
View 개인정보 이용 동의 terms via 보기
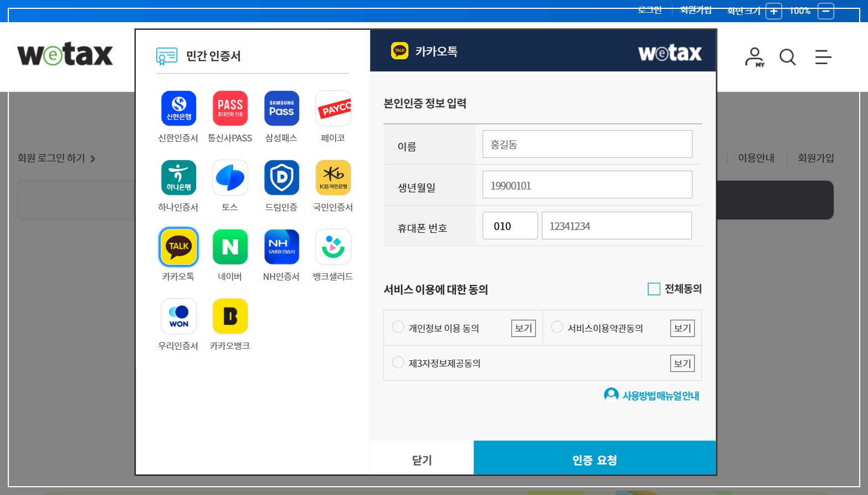[x=523, y=328]
